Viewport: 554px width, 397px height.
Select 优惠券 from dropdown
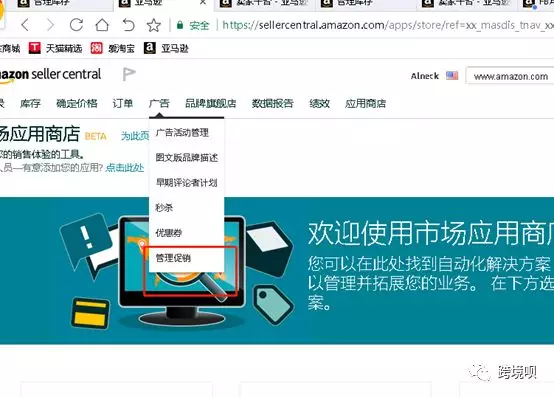click(169, 233)
